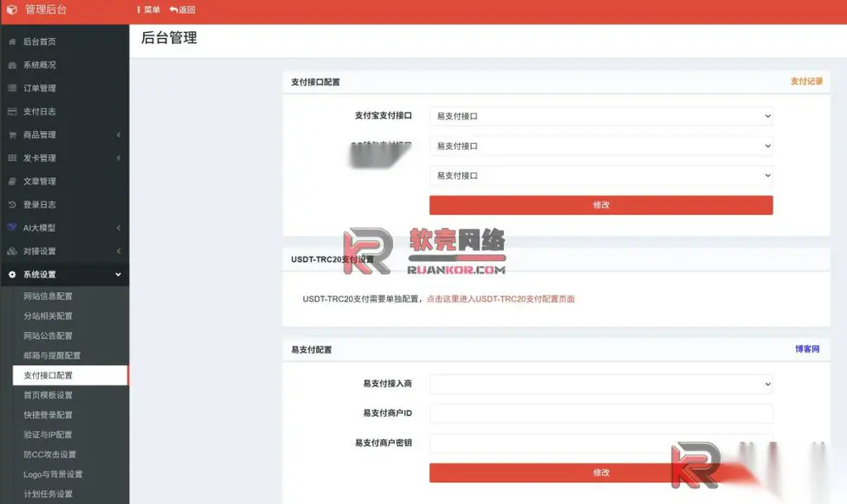Screen dimensions: 847x504
Task: Open the 支付宝支付接口 dropdown
Action: [601, 116]
